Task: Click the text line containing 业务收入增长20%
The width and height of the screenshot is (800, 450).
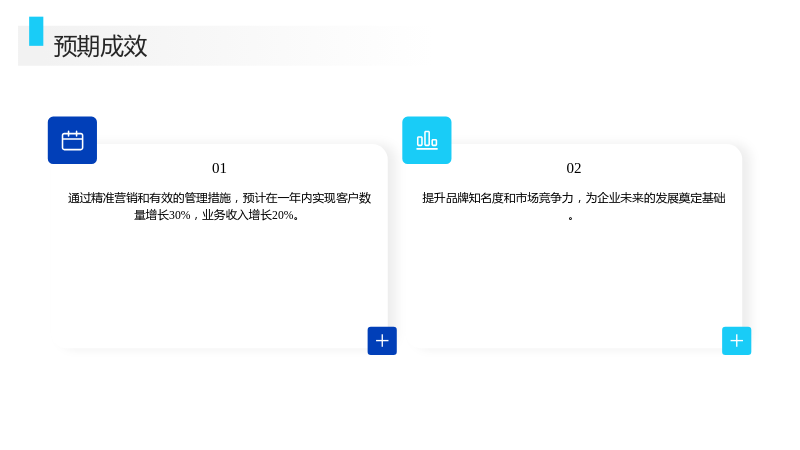Action: click(x=217, y=215)
